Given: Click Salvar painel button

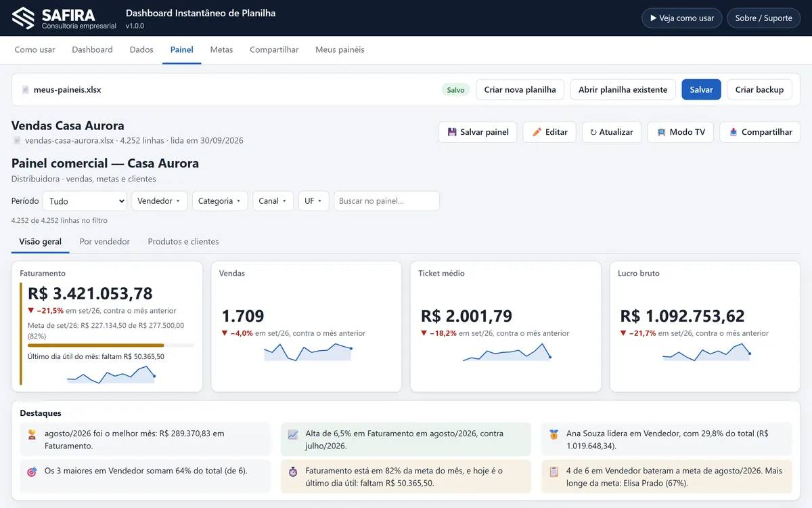Looking at the screenshot, I should click(478, 132).
